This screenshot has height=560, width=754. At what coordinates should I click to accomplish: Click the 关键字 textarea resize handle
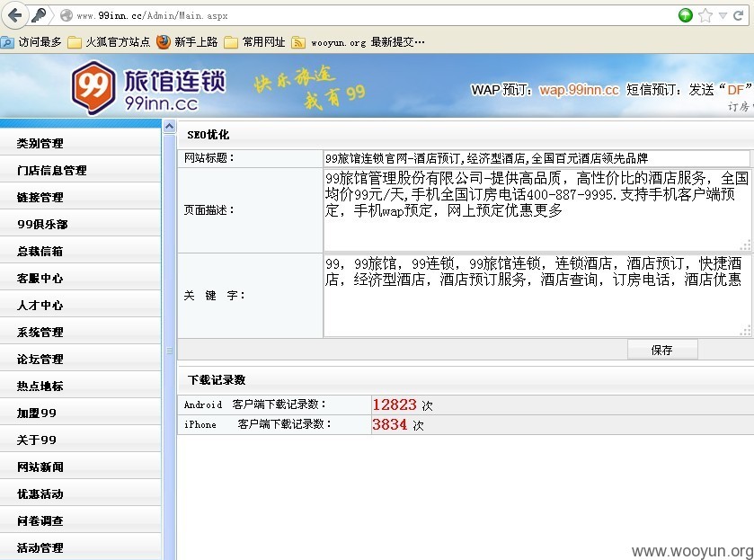coord(745,331)
